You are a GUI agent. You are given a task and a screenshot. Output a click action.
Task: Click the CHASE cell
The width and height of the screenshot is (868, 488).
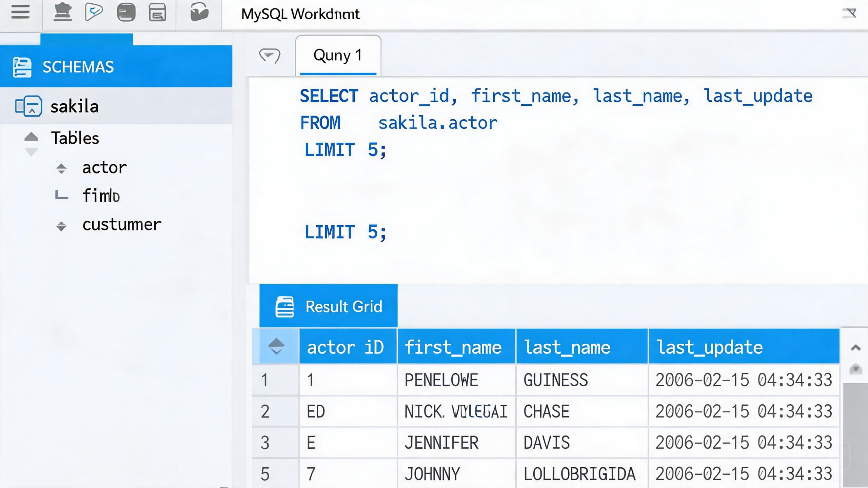(582, 411)
